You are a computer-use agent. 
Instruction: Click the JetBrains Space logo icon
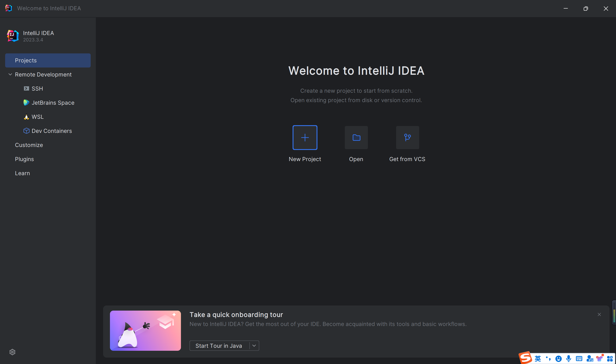[26, 103]
